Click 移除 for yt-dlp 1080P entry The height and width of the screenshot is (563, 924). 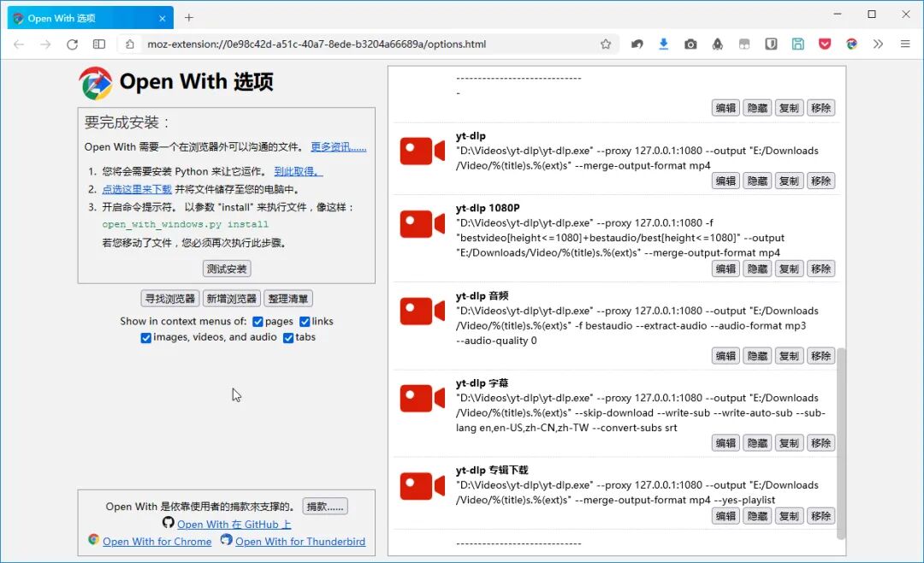tap(820, 269)
